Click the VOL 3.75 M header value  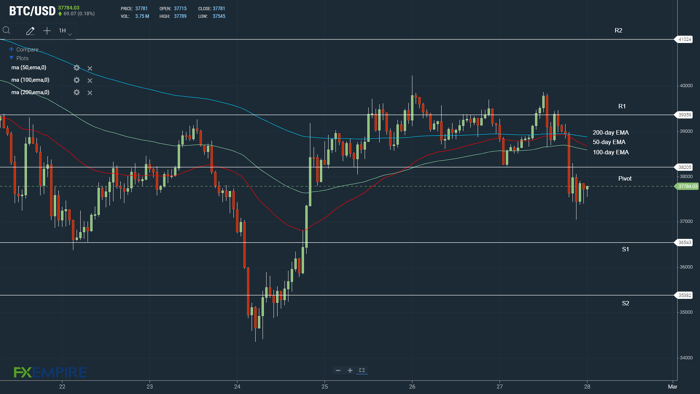[142, 16]
